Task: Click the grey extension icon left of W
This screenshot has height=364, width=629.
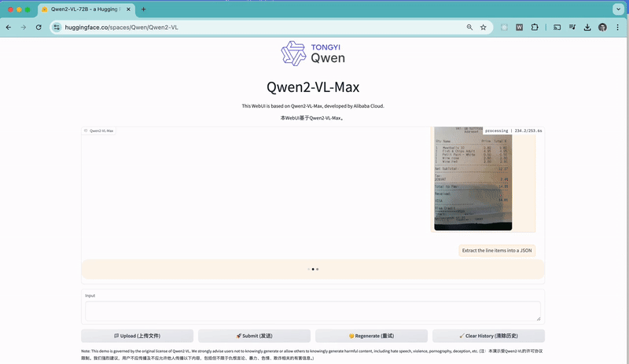Action: 504,28
